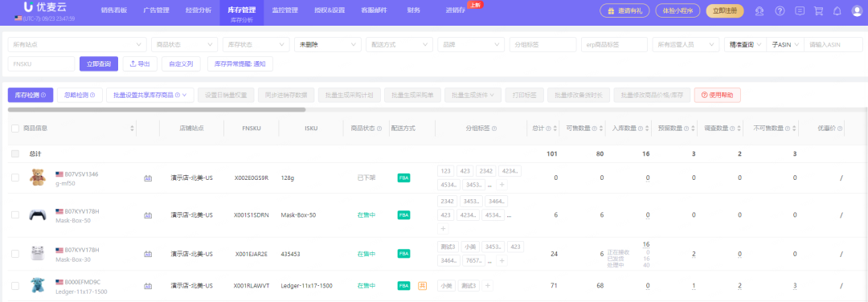Open the shopping cart icon
This screenshot has width=868, height=302.
pos(819,10)
